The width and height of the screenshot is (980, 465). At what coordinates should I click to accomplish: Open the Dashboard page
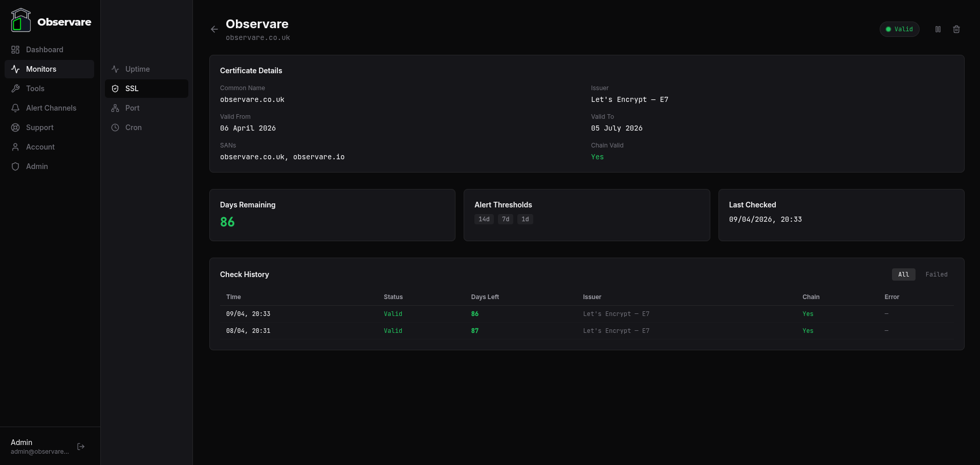pos(44,50)
